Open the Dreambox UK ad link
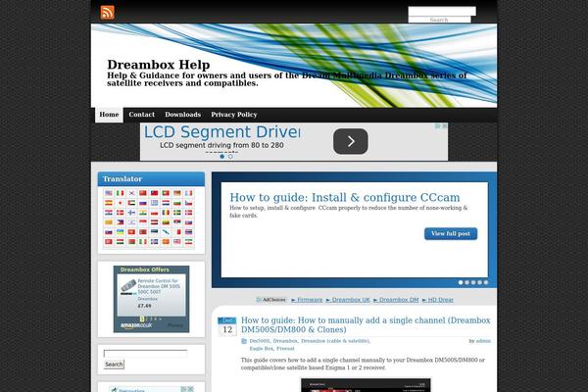588x392 pixels. point(348,300)
